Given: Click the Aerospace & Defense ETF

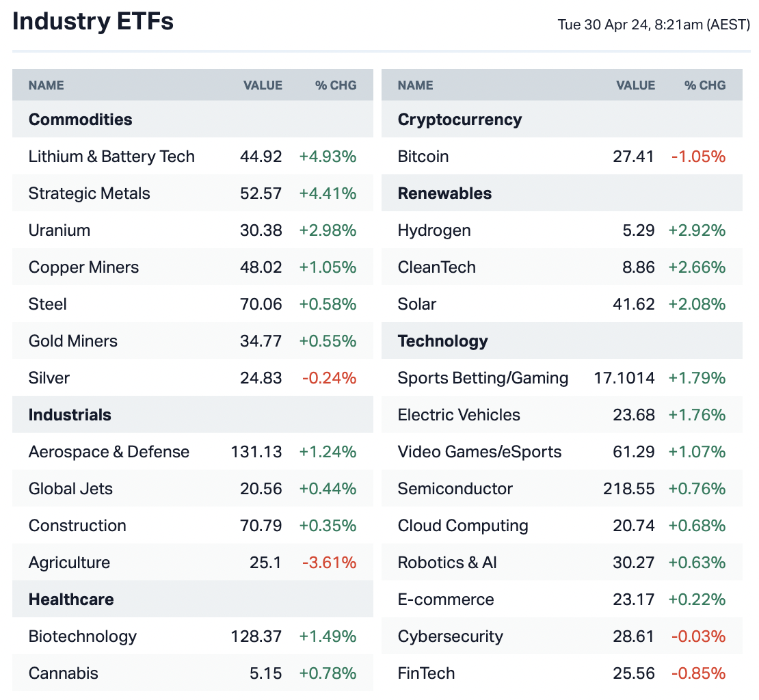Looking at the screenshot, I should (109, 452).
